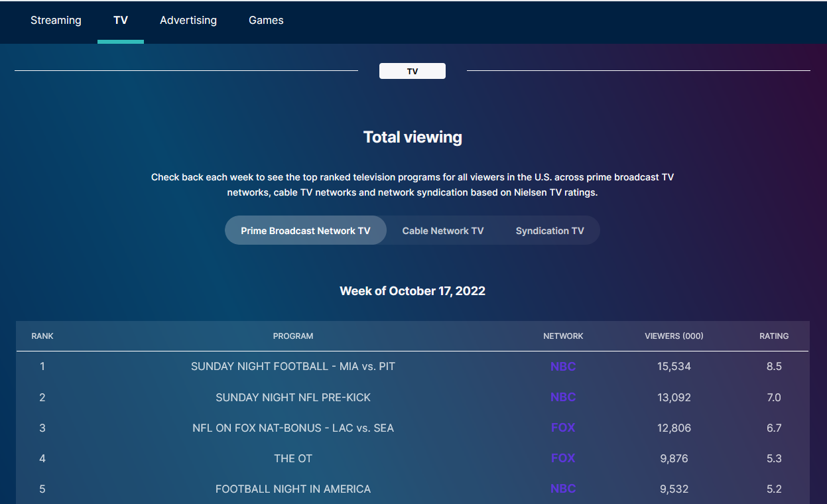This screenshot has width=827, height=504.
Task: Click NBC network for Football Night in America
Action: tap(563, 489)
